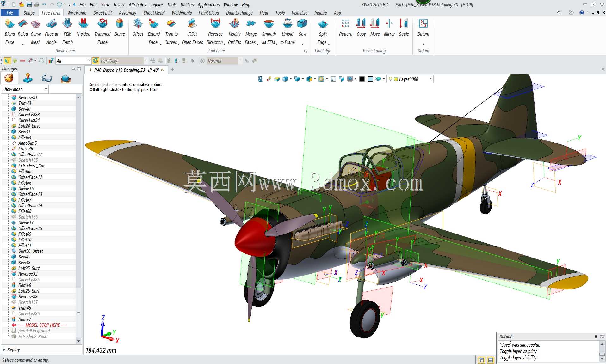Toggle add-to-selection plus button
606x364 pixels.
[15, 61]
